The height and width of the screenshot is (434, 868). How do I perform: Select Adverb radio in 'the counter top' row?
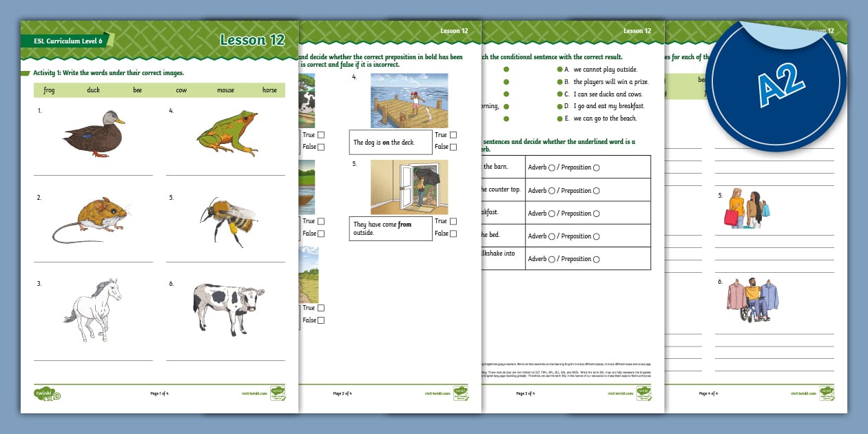tap(552, 191)
